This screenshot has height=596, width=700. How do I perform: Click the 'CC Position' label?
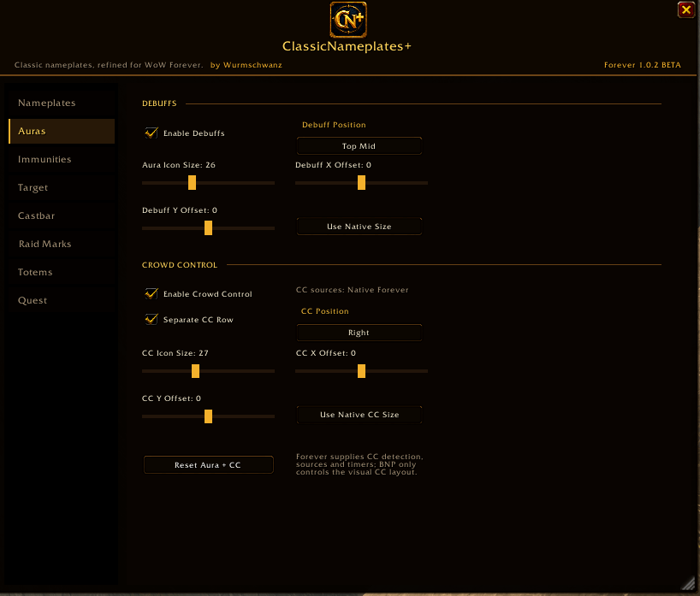coord(325,311)
